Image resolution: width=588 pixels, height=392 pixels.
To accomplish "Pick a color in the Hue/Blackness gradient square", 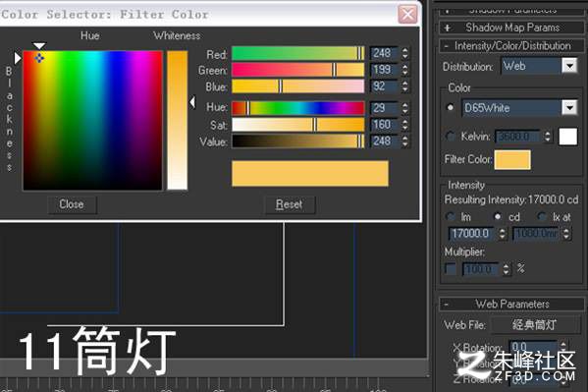I will 92,121.
